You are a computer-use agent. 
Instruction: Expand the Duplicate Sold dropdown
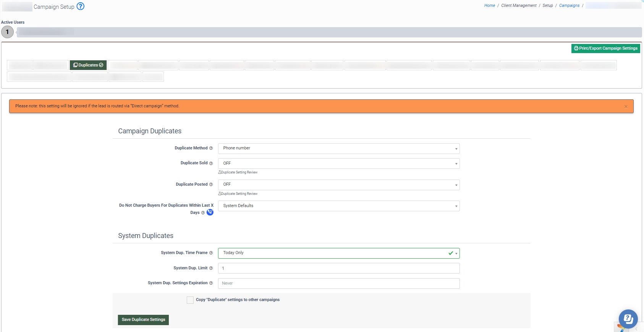tap(338, 164)
